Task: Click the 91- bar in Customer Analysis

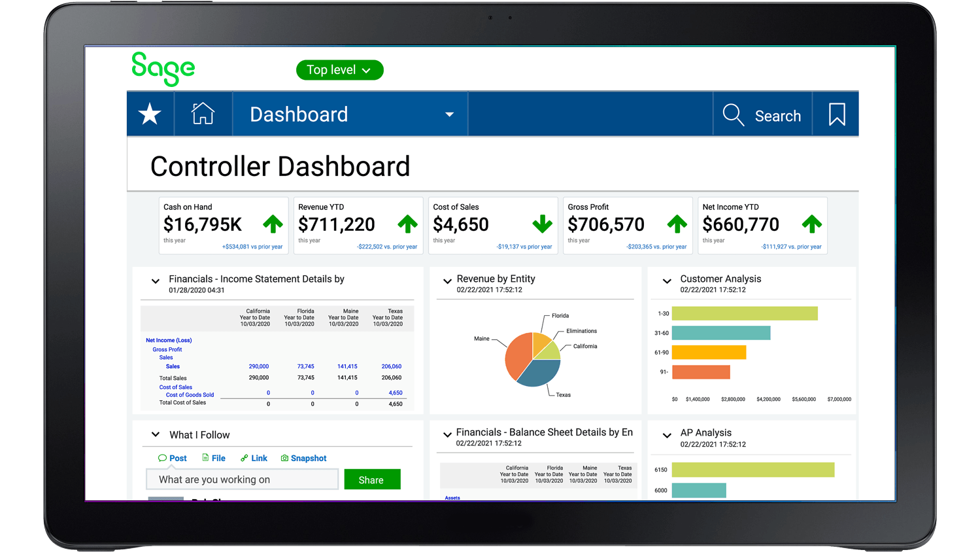Action: [x=701, y=372]
